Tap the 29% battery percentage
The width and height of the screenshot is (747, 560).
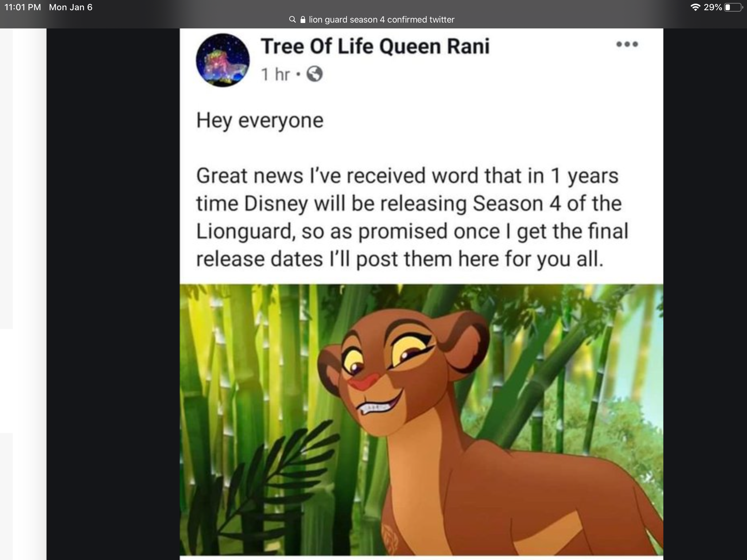[713, 7]
